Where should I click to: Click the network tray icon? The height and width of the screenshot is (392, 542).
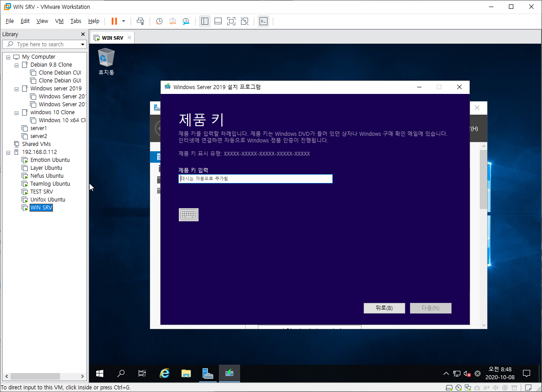(x=457, y=374)
